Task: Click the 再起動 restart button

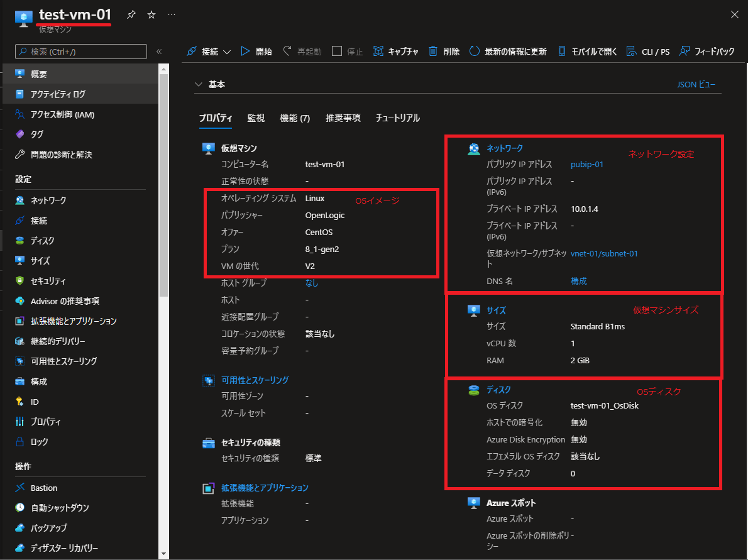Action: point(302,52)
